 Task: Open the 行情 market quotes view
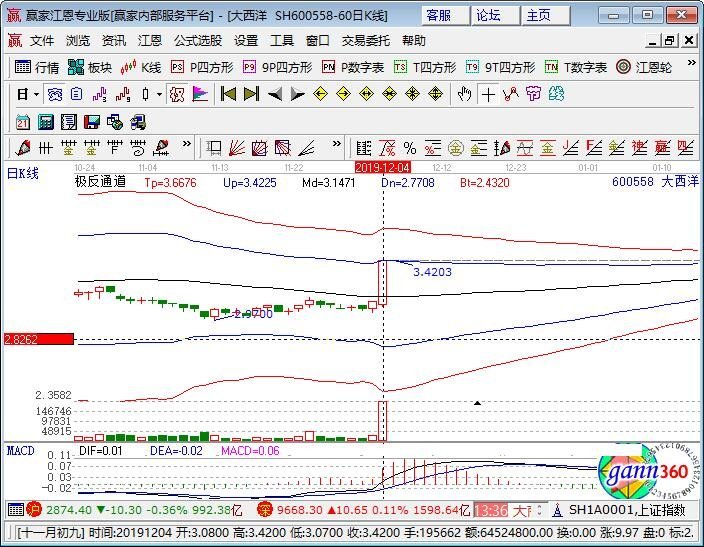click(36, 67)
